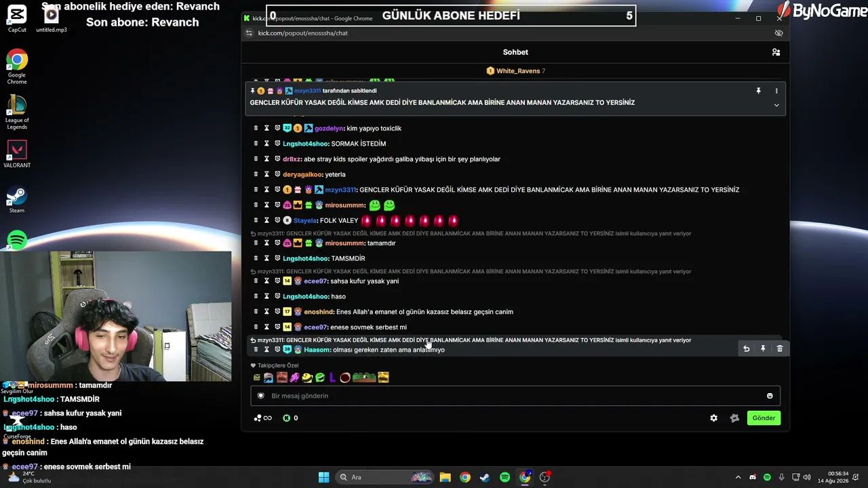Timeout drllxz with the hourglass icon
The width and height of the screenshot is (868, 488).
[267, 159]
